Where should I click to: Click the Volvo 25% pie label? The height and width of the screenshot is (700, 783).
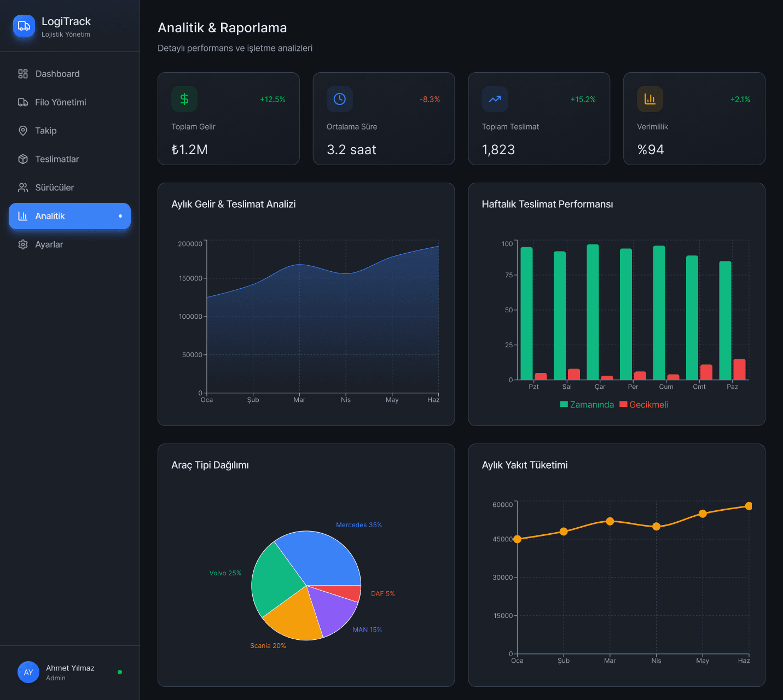click(225, 573)
